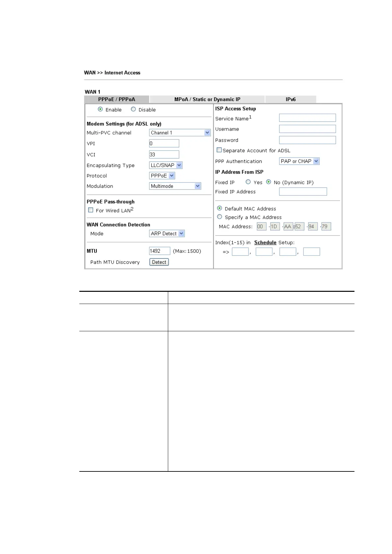Click the Password field
The width and height of the screenshot is (392, 554).
tap(307, 140)
